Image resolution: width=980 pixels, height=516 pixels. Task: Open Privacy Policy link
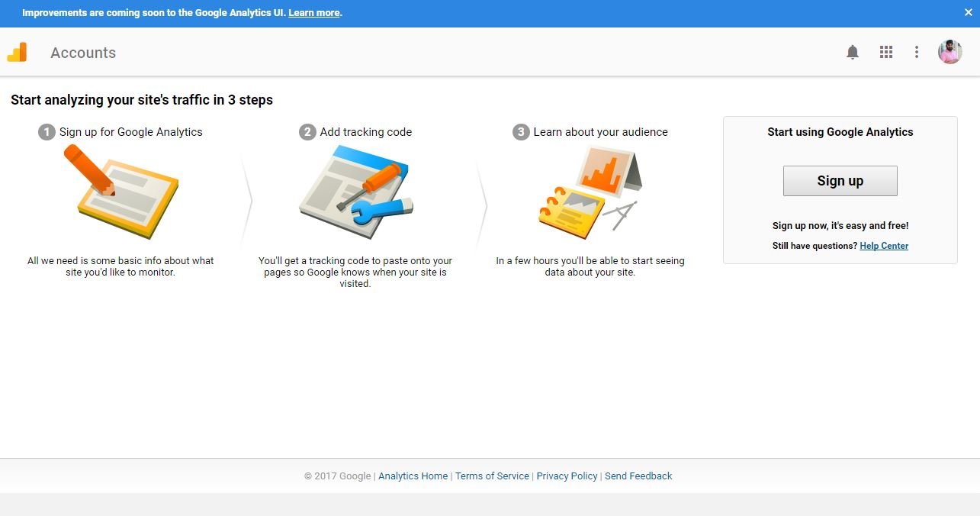click(567, 476)
